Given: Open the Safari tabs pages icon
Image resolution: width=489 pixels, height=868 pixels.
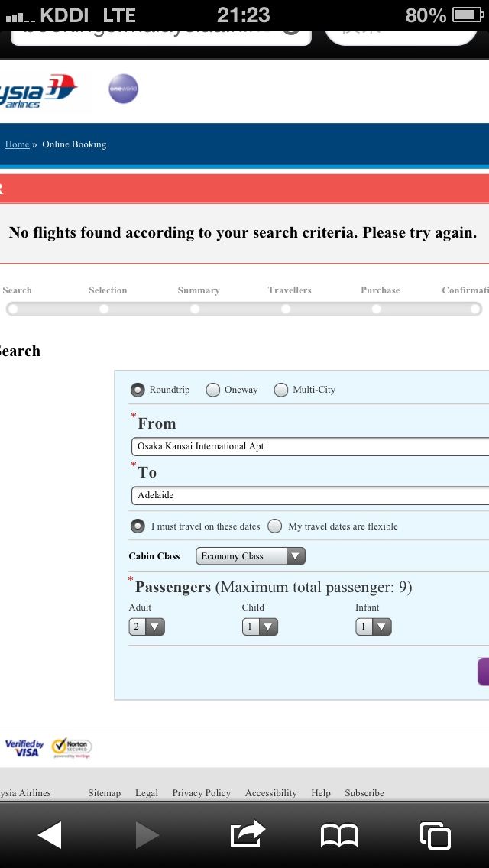Looking at the screenshot, I should click(436, 835).
